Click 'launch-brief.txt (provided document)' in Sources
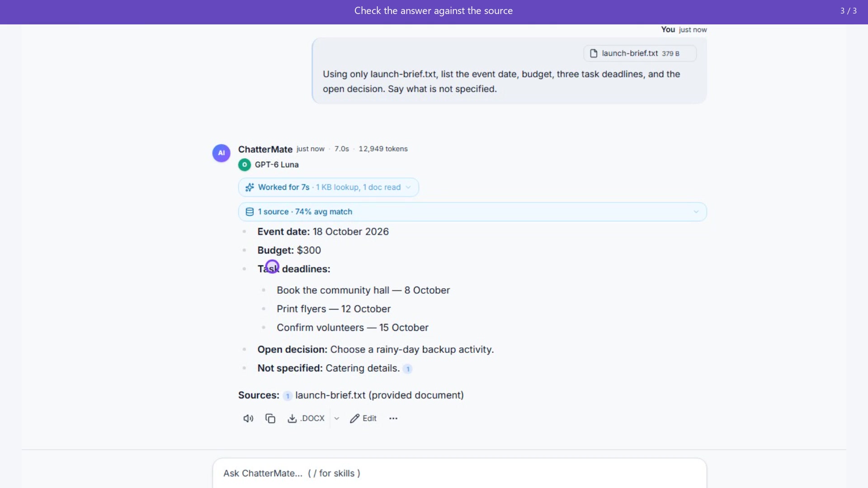The width and height of the screenshot is (868, 488). 379,395
